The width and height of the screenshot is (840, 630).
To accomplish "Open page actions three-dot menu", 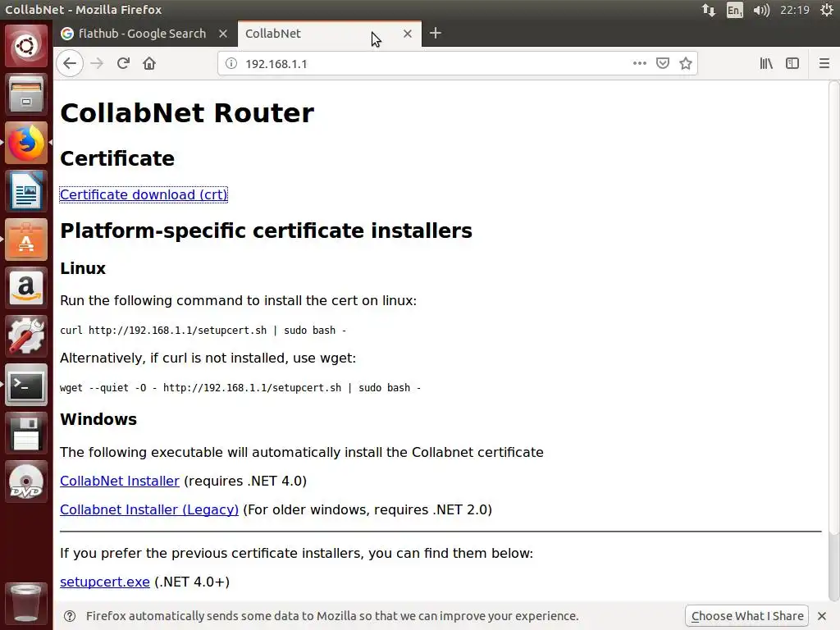I will pyautogui.click(x=640, y=63).
